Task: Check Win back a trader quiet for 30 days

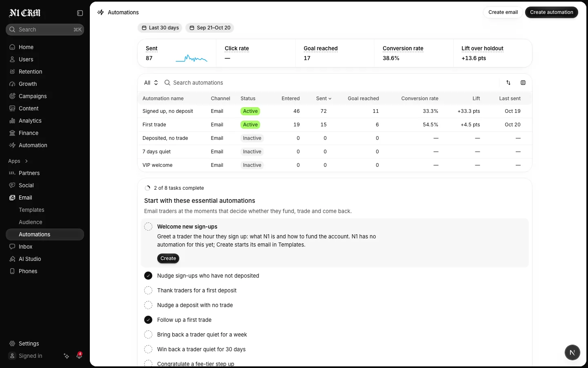Action: pos(148,349)
